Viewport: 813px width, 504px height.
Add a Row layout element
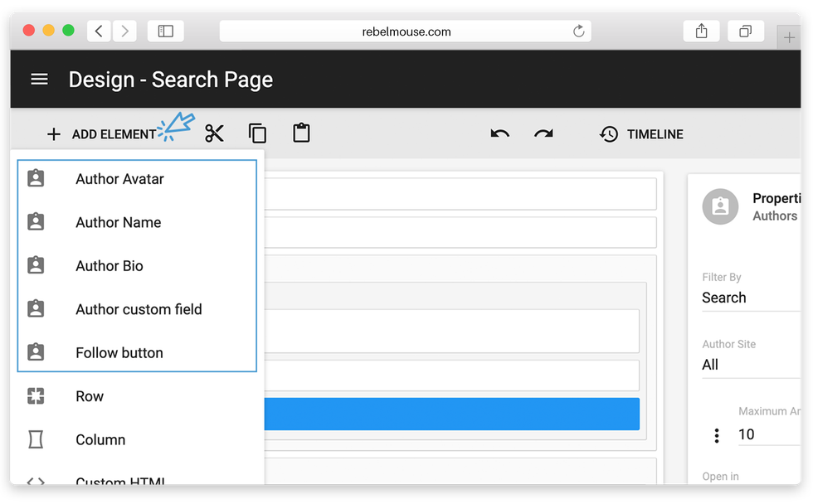click(x=90, y=396)
